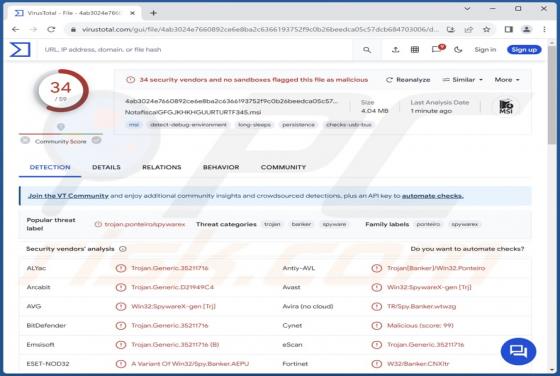The image size is (560, 376).
Task: Go back in browser
Action: 15,29
